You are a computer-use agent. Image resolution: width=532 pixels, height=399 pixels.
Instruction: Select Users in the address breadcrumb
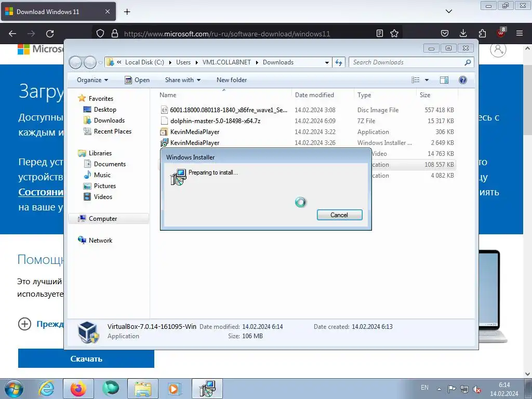183,62
